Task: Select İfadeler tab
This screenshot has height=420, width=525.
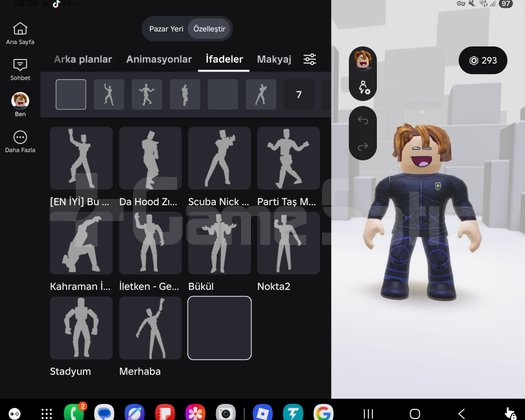Action: pyautogui.click(x=224, y=59)
